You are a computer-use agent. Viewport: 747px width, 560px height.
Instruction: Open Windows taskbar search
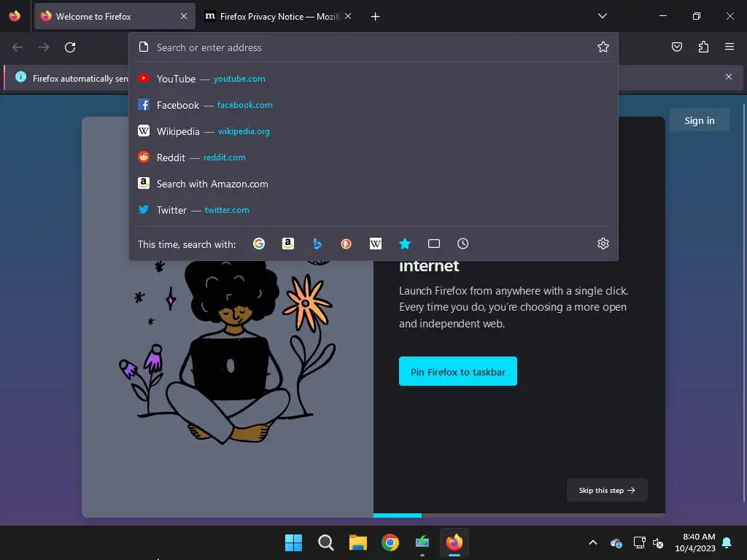[326, 542]
